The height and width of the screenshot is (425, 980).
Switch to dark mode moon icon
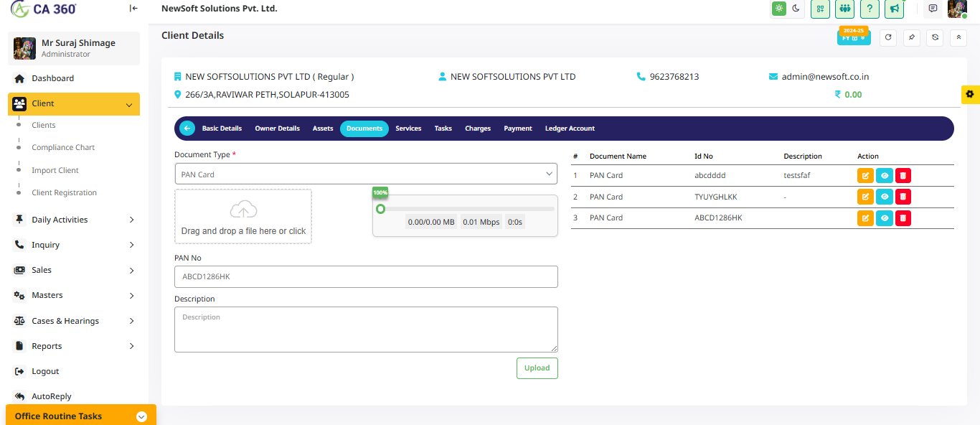[x=796, y=9]
